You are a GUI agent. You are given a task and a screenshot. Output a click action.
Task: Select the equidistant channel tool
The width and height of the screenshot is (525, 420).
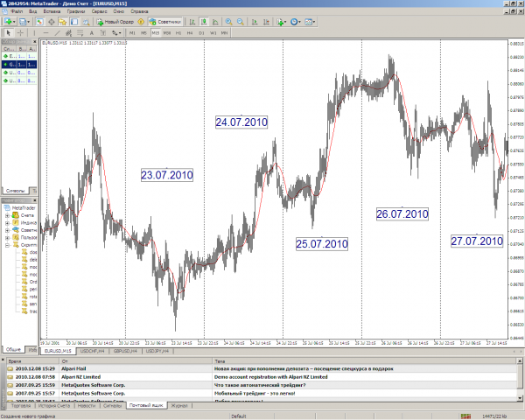click(x=68, y=33)
